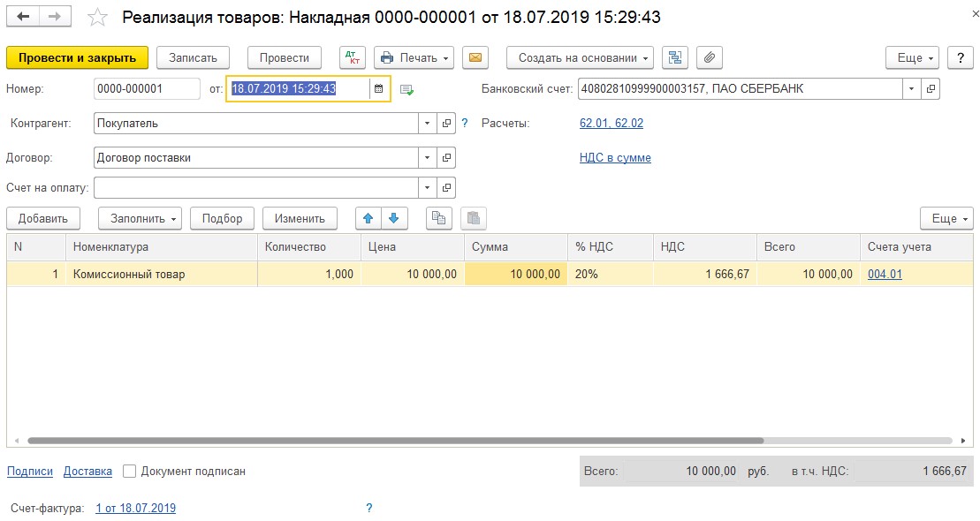980x521 pixels.
Task: Expand the Банковский счет dropdown
Action: click(x=911, y=89)
